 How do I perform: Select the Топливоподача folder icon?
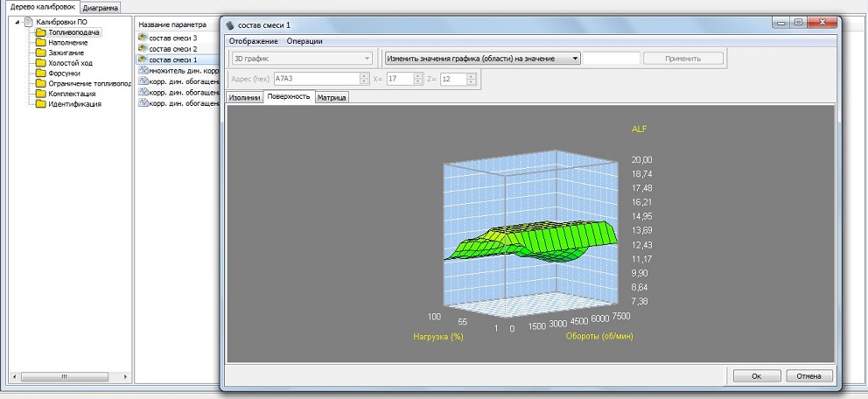(41, 32)
